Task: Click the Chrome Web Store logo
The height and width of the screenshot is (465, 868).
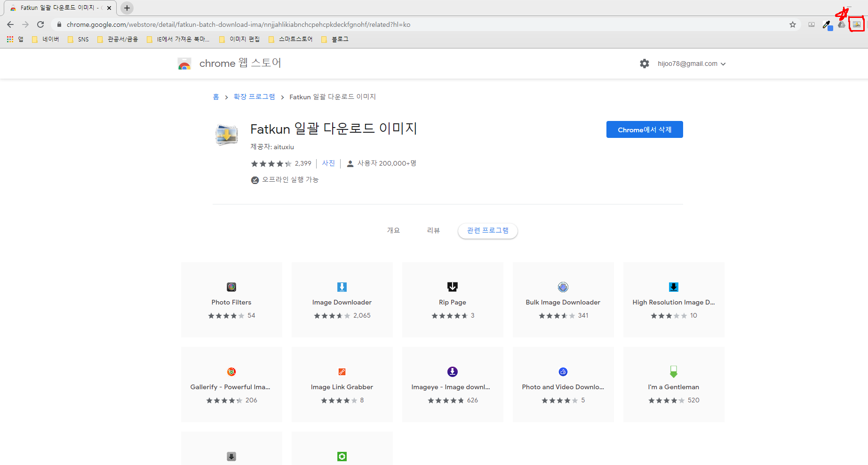Action: (x=184, y=64)
